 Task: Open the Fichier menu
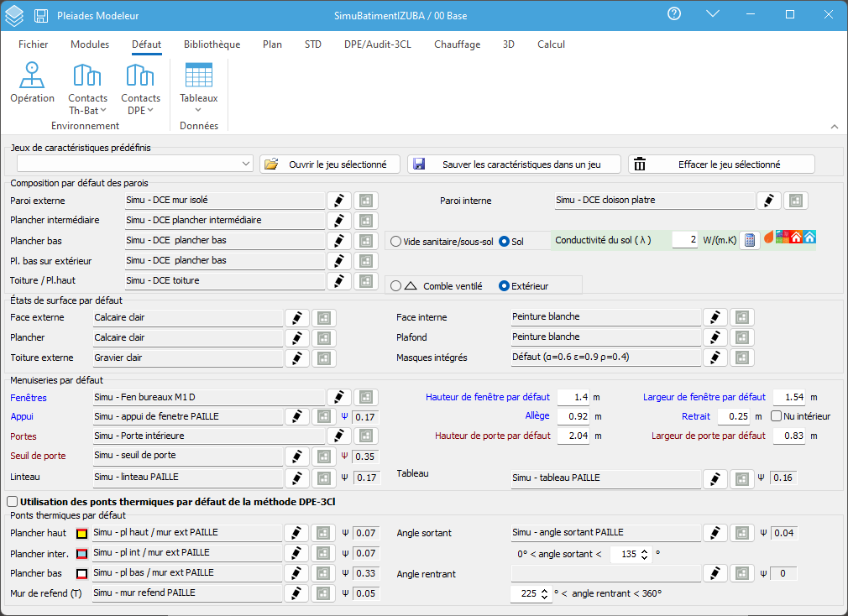pos(33,44)
